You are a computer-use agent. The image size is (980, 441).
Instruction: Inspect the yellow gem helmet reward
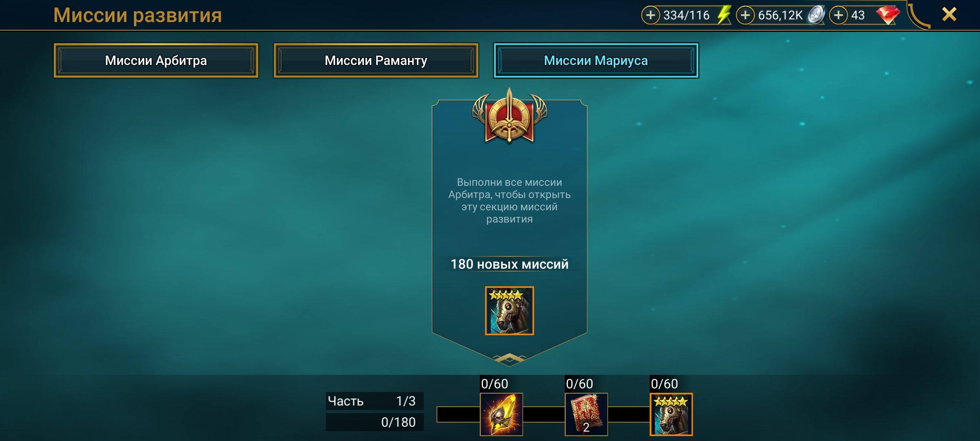click(501, 414)
